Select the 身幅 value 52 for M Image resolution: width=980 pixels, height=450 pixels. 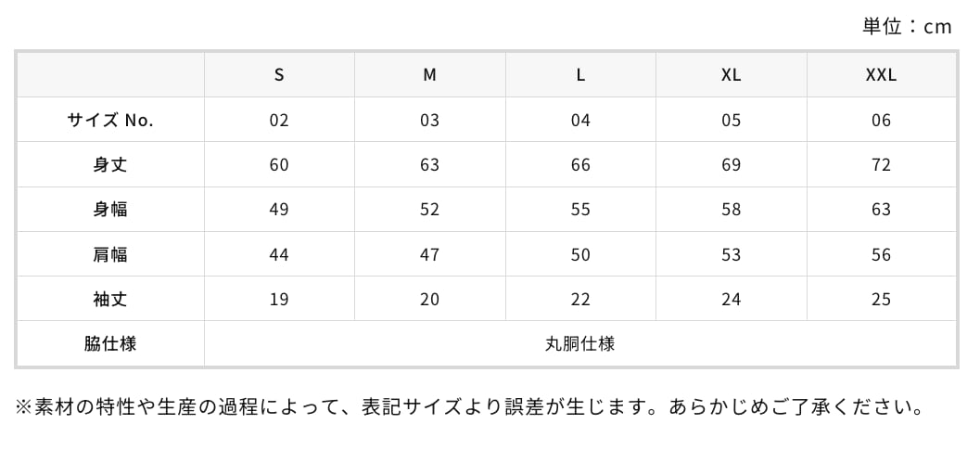(430, 210)
